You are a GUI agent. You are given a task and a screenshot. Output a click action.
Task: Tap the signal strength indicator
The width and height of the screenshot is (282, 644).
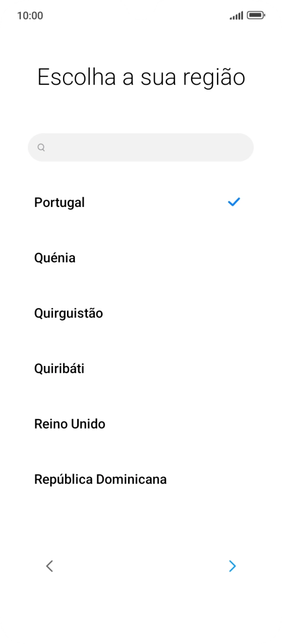pos(236,15)
